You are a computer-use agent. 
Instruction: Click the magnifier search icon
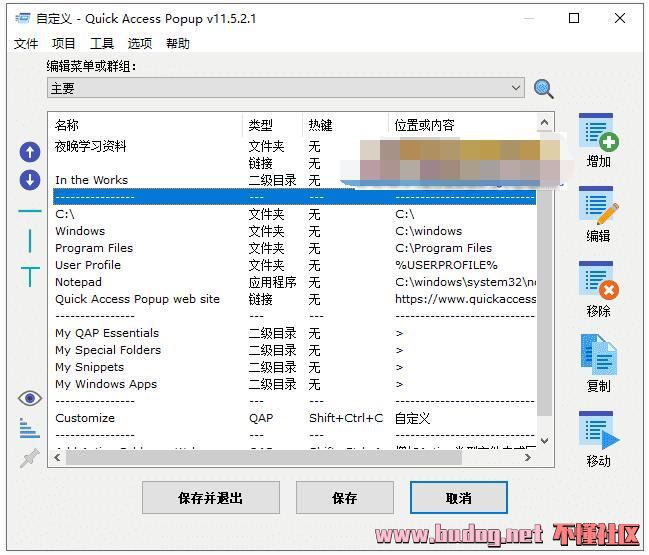543,89
